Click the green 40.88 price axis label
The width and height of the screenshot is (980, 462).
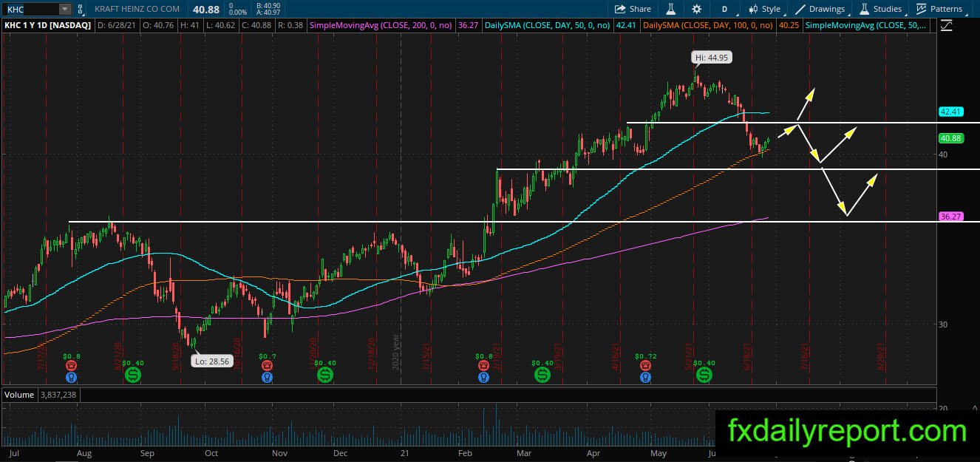pos(950,138)
